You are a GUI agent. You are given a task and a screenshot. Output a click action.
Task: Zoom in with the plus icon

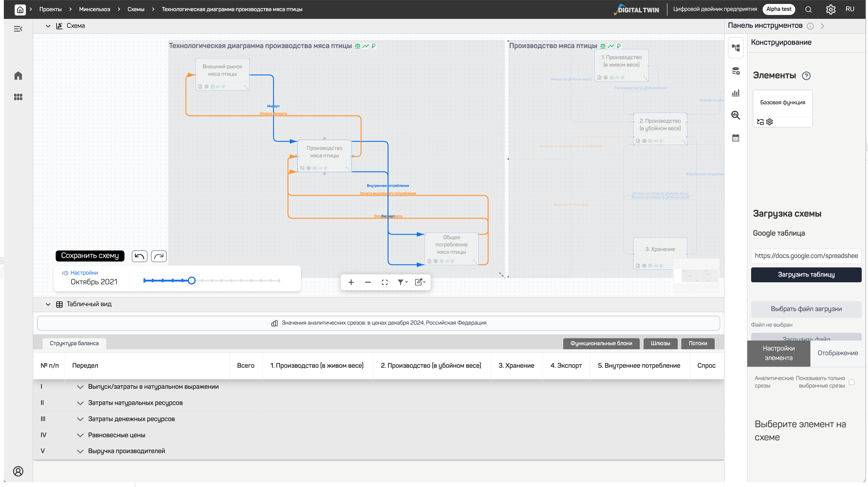click(x=351, y=282)
